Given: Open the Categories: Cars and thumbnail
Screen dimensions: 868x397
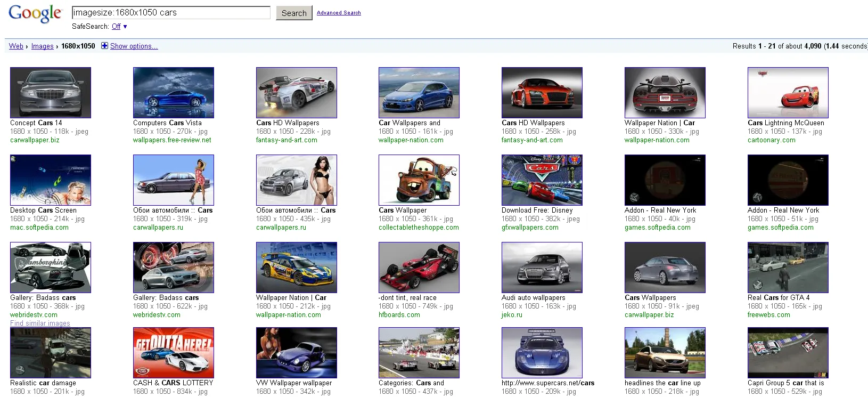Looking at the screenshot, I should click(419, 353).
